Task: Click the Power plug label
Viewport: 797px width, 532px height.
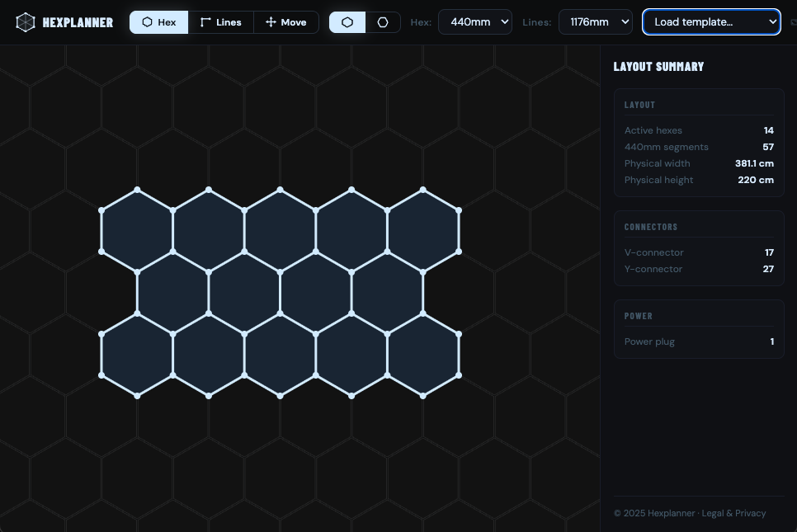Action: (x=649, y=341)
